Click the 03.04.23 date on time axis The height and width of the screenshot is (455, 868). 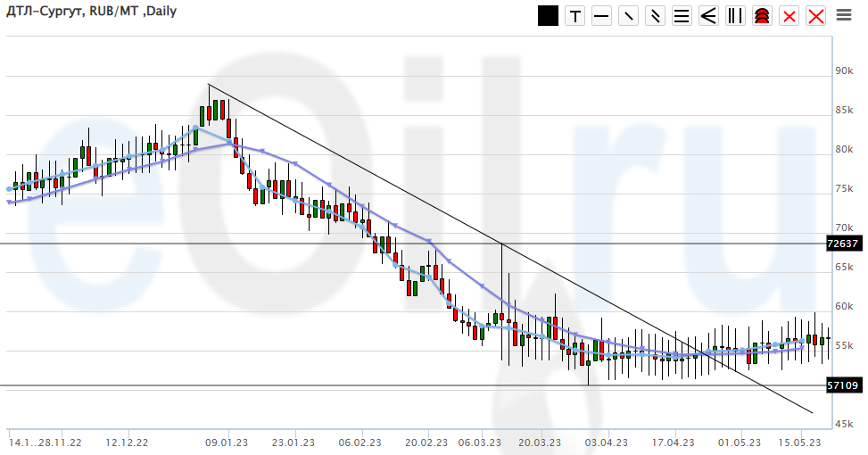[x=604, y=442]
